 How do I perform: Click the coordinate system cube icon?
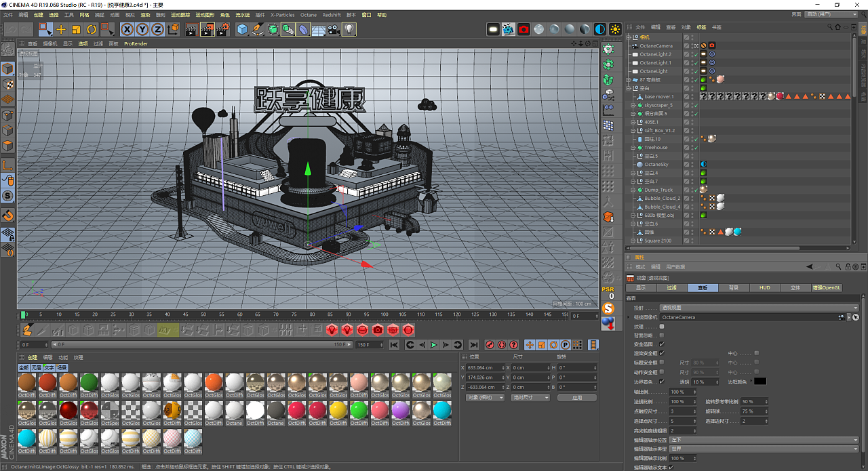click(x=174, y=29)
